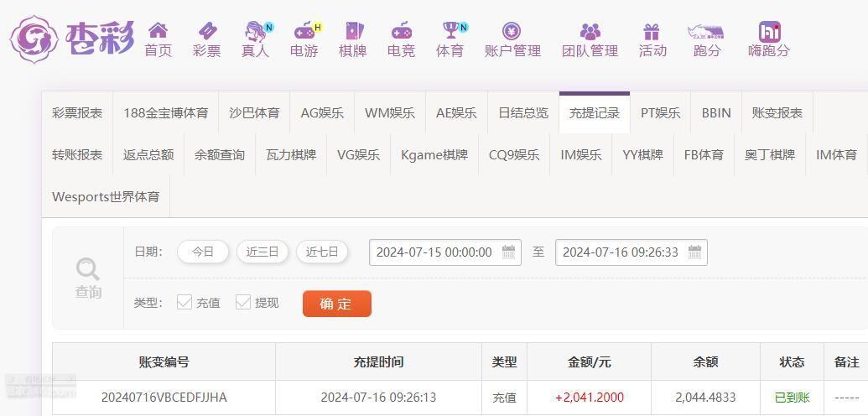868x416 pixels.
Task: Click the start date input field
Action: coord(445,252)
